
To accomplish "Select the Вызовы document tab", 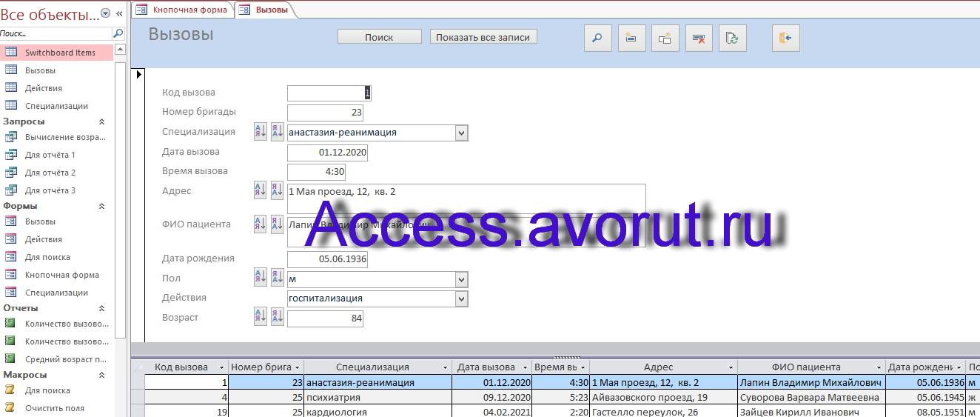I will click(x=265, y=10).
